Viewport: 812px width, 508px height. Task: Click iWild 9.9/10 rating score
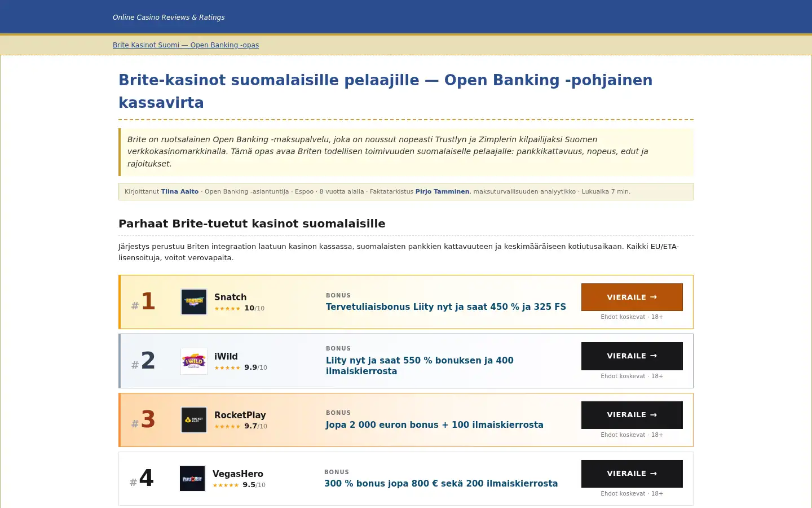(x=255, y=367)
